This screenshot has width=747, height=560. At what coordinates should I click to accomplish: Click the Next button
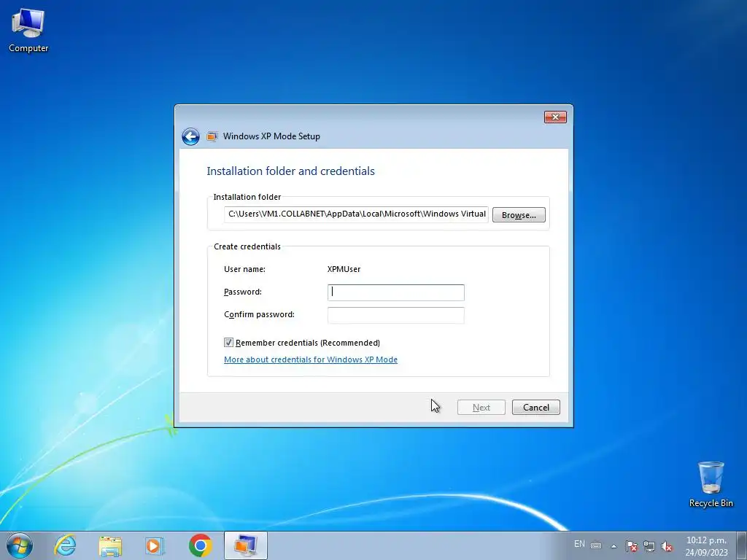(481, 407)
